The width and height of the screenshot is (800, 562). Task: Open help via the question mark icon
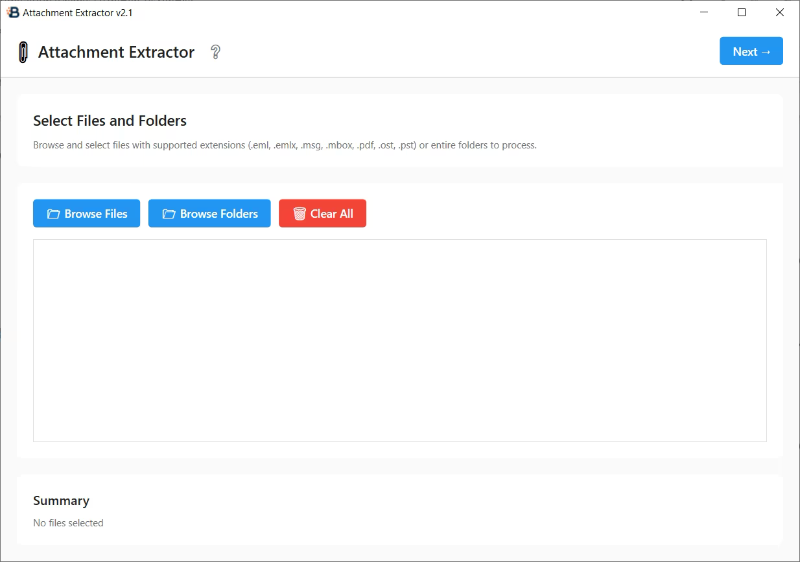click(x=215, y=52)
